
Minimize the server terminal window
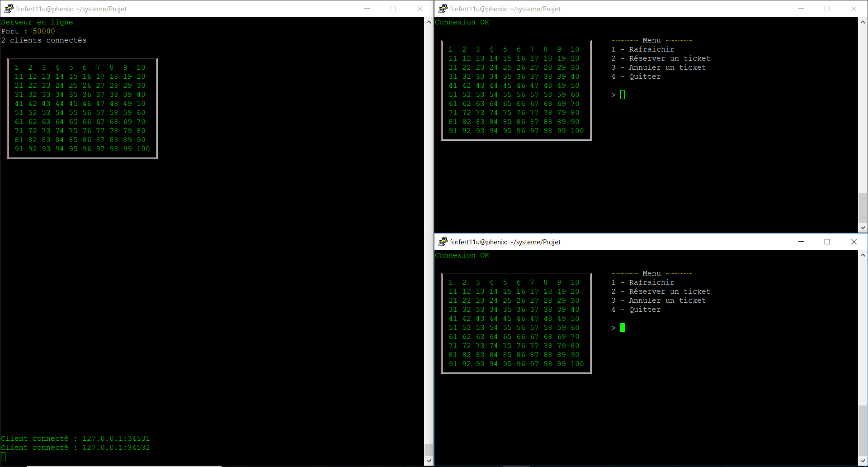pos(367,9)
